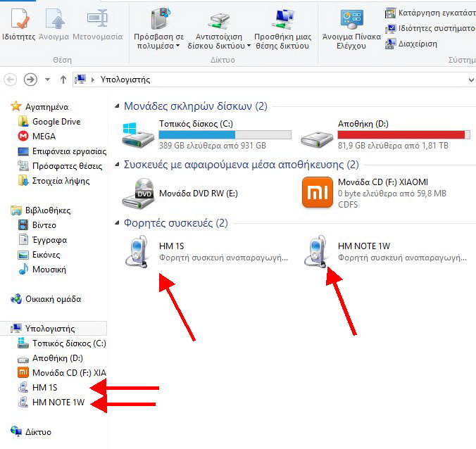Open Άνοιγμα Πίνακα Ελέγχου control panel

coord(351,29)
